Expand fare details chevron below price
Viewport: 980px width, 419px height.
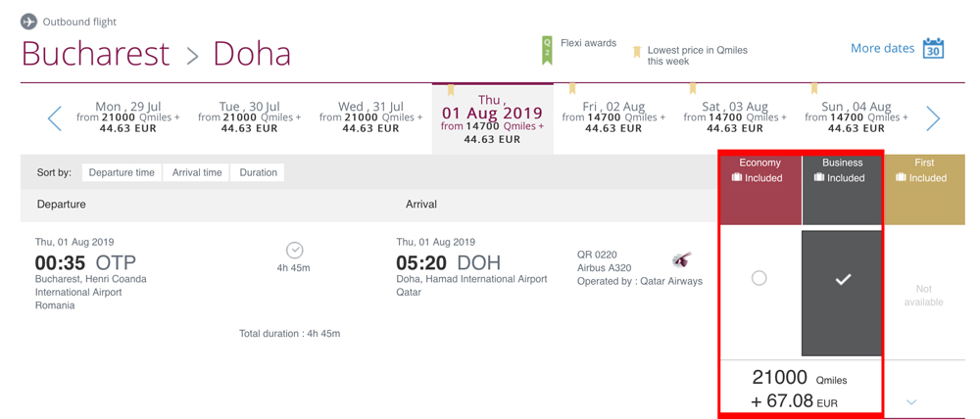910,401
